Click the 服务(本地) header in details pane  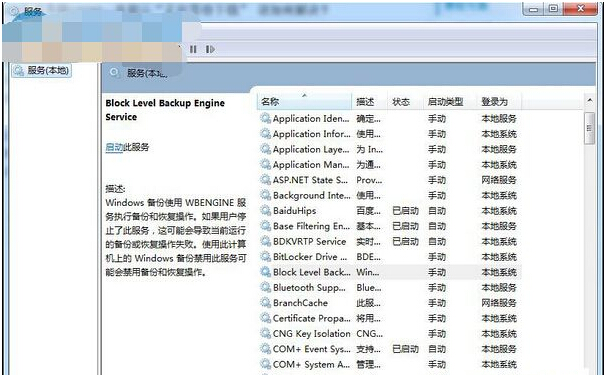(147, 73)
